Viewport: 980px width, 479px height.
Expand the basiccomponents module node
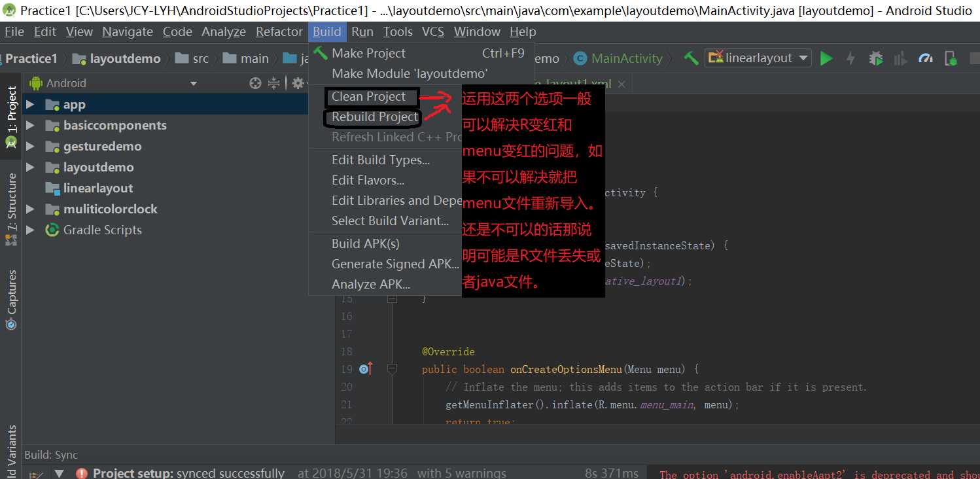pos(30,126)
